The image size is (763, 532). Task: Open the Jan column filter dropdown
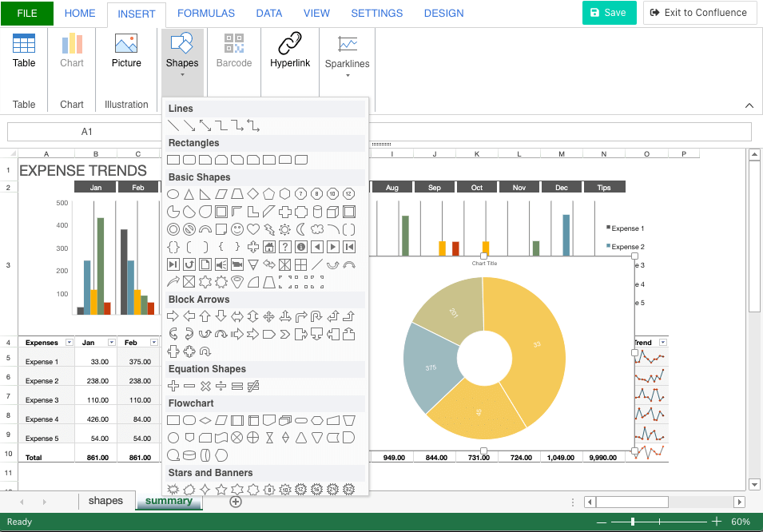click(x=112, y=342)
